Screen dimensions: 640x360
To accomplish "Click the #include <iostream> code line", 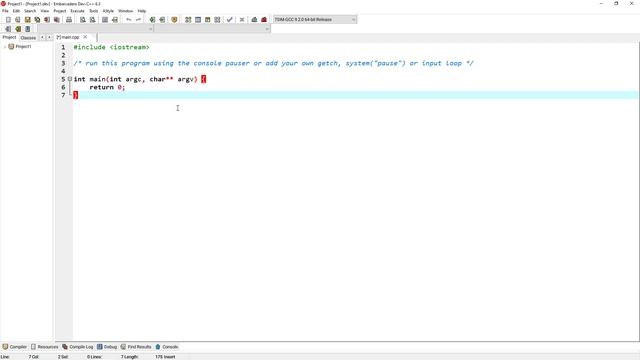I will coord(111,47).
